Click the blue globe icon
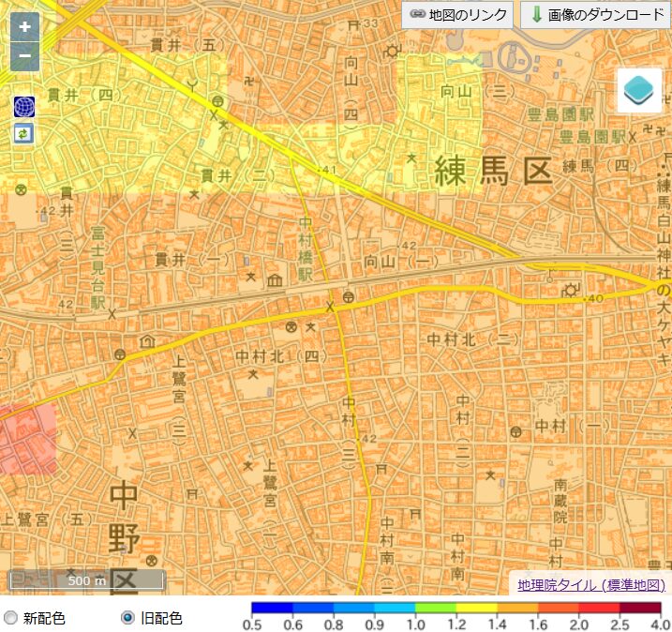The height and width of the screenshot is (632, 672). tap(23, 106)
